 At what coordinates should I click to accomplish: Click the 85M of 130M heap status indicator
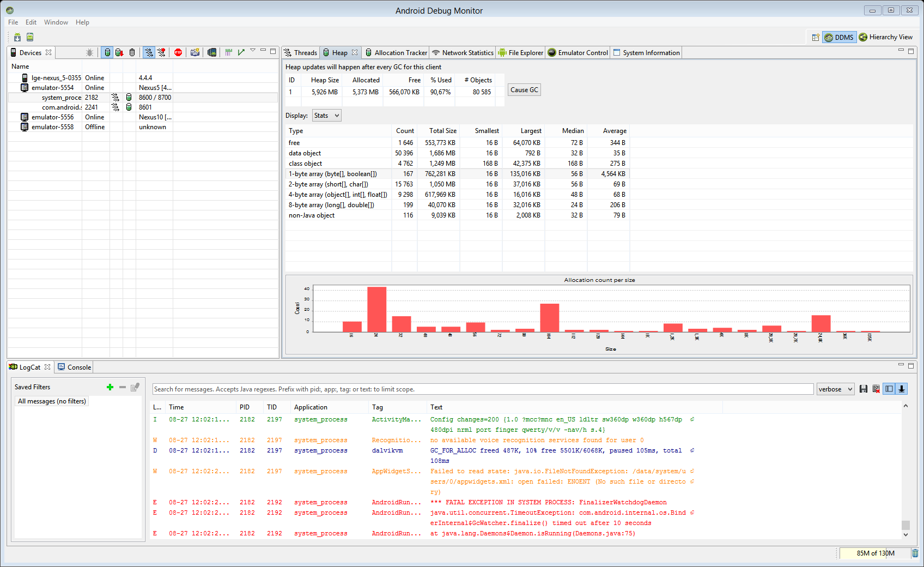(x=875, y=553)
